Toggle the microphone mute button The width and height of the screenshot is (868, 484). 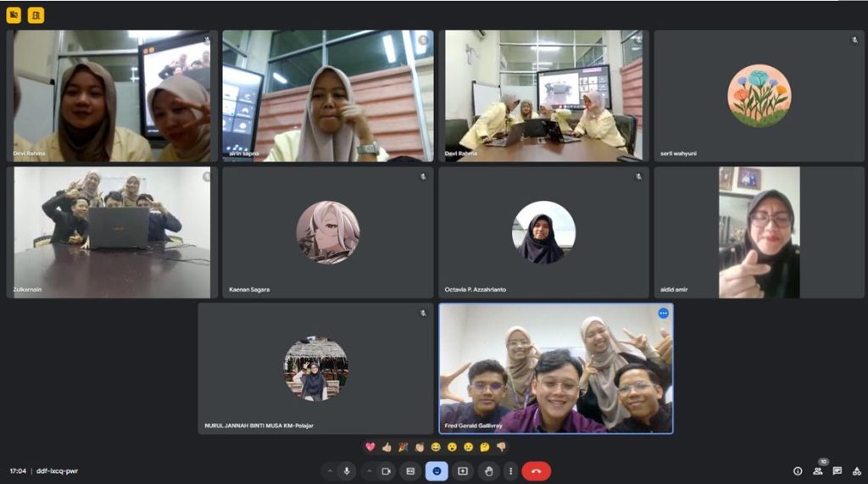tap(346, 470)
